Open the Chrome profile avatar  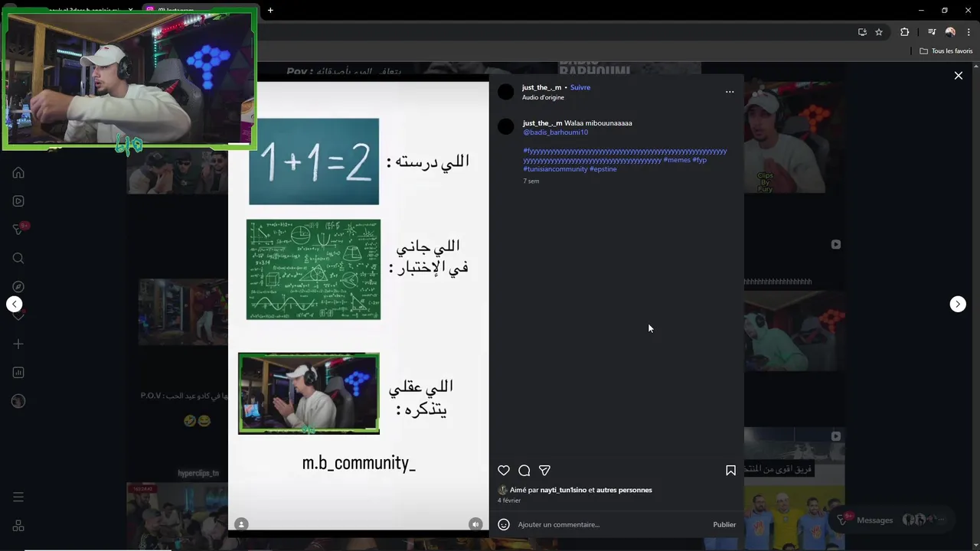pyautogui.click(x=950, y=32)
